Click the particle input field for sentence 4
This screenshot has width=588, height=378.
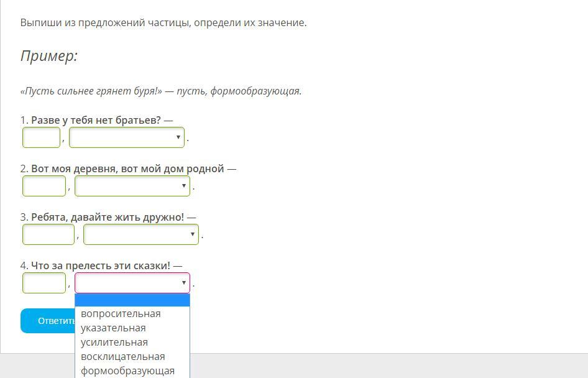44,283
